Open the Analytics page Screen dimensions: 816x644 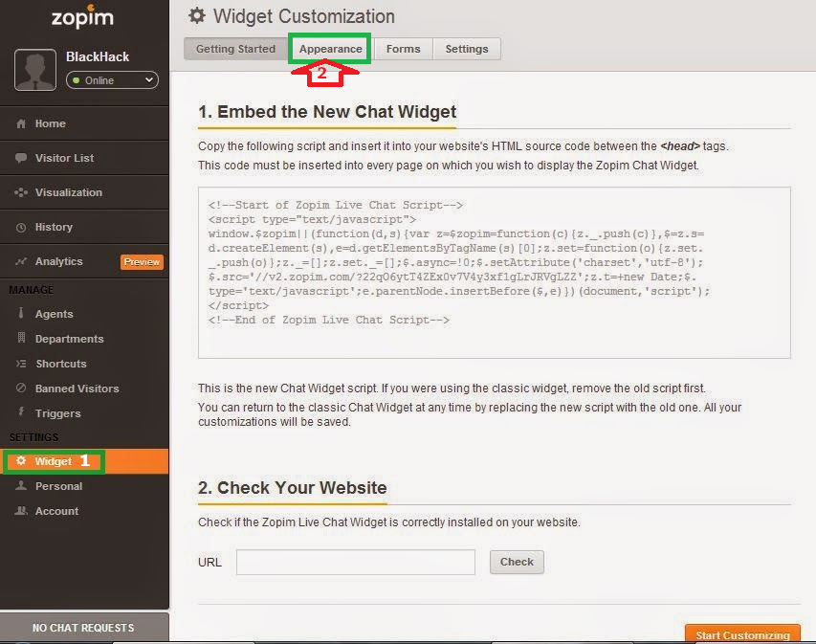(x=84, y=261)
